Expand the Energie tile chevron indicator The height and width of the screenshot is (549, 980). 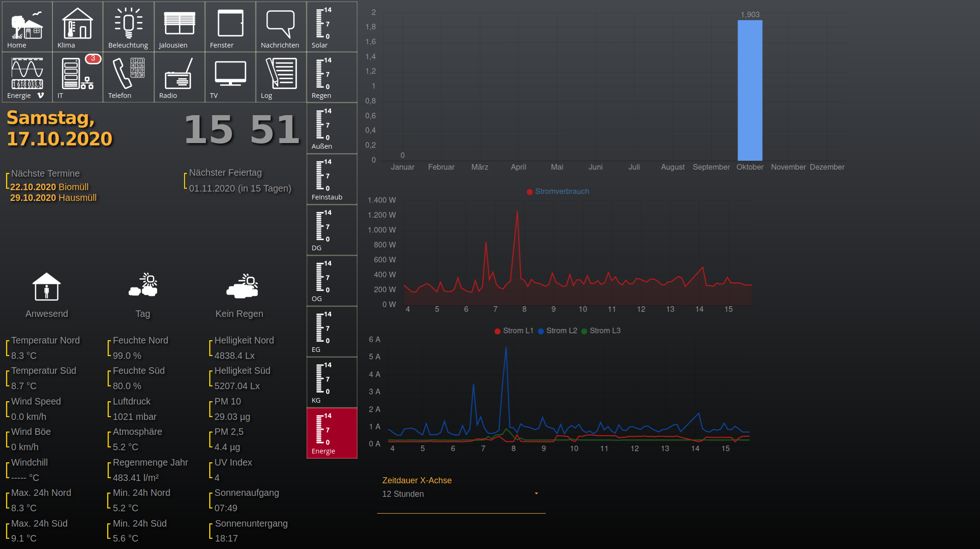click(41, 96)
